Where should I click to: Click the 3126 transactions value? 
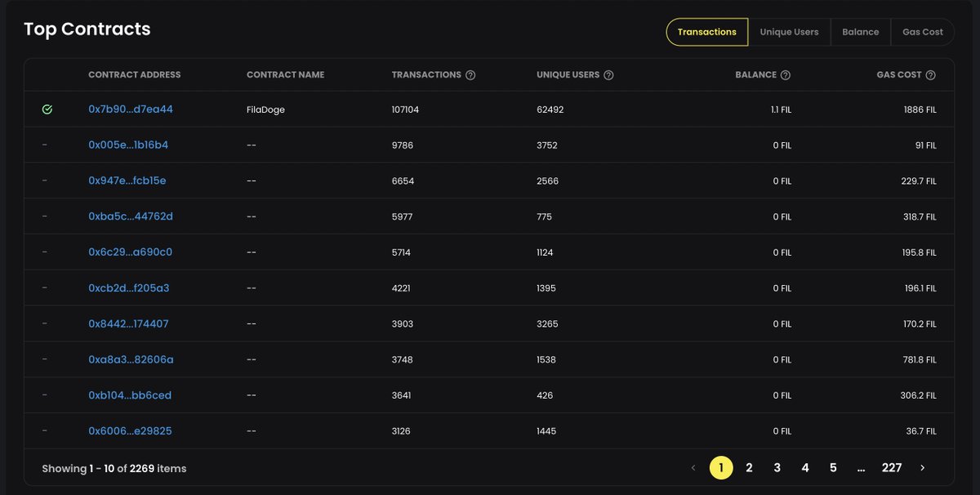[x=402, y=432]
